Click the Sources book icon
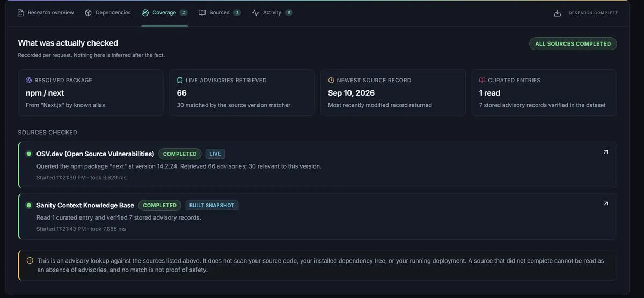The image size is (644, 298). [202, 13]
